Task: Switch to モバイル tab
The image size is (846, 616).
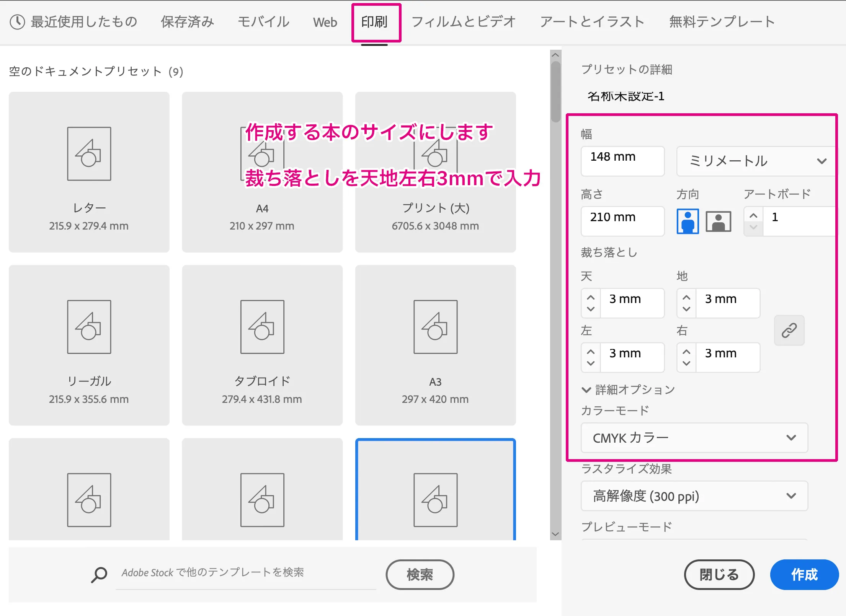Action: pos(263,22)
